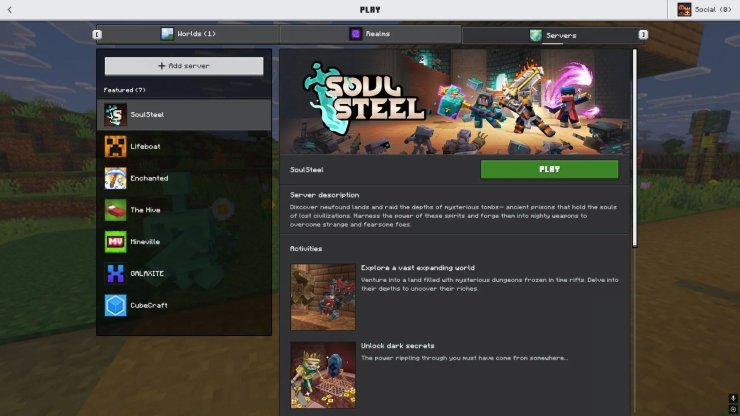The height and width of the screenshot is (416, 740).
Task: Select the SoulSteel server icon
Action: (116, 115)
